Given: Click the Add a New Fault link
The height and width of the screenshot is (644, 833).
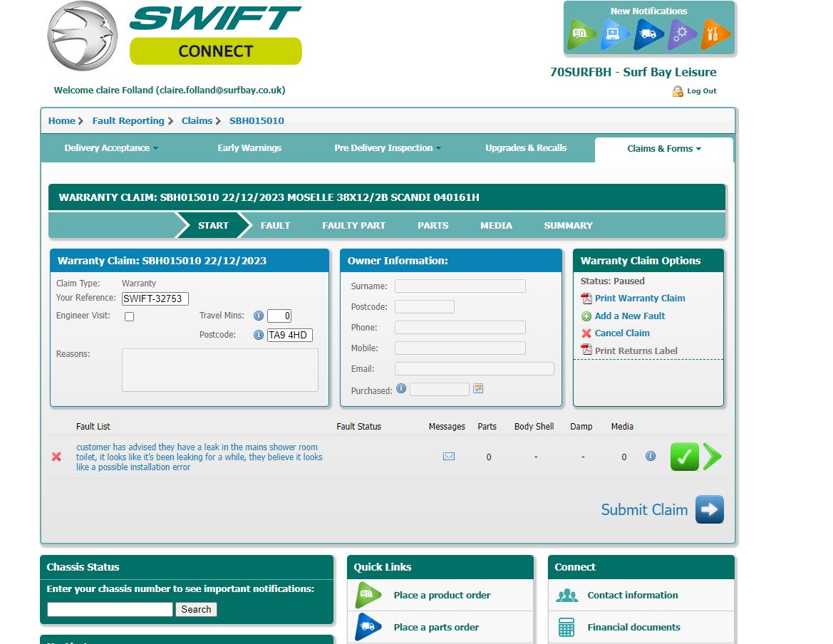Looking at the screenshot, I should point(629,316).
